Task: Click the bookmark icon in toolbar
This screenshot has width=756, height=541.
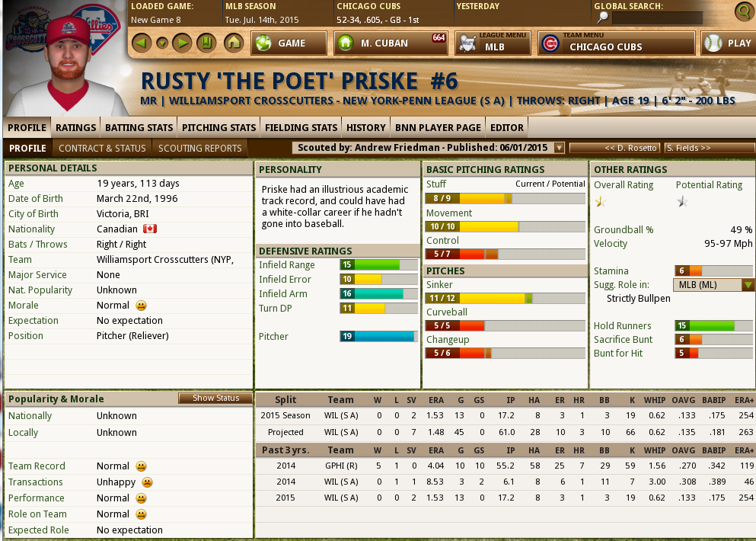Action: point(205,43)
